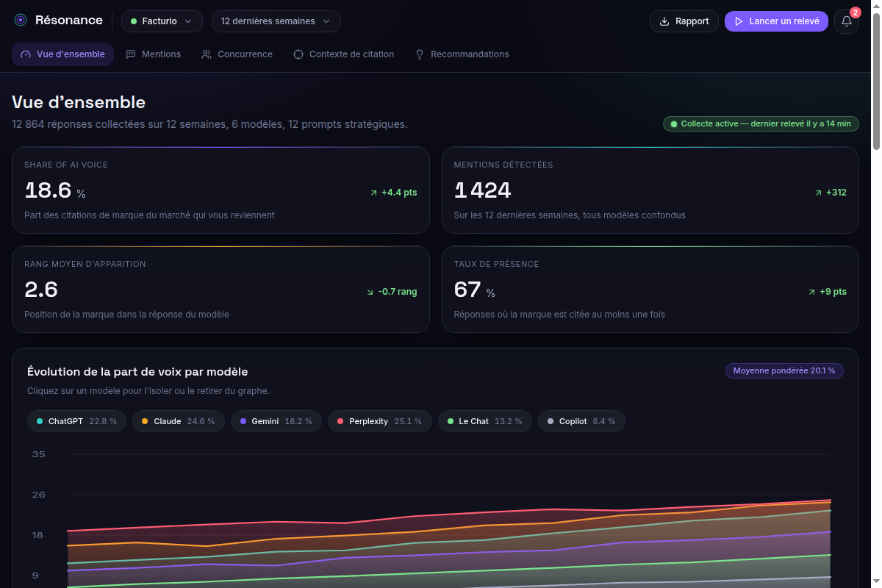Click the gauge icon of Vue d'ensemble

click(x=26, y=54)
